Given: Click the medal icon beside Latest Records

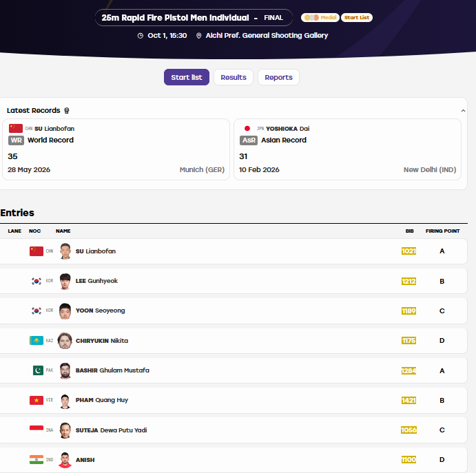Looking at the screenshot, I should pos(67,110).
